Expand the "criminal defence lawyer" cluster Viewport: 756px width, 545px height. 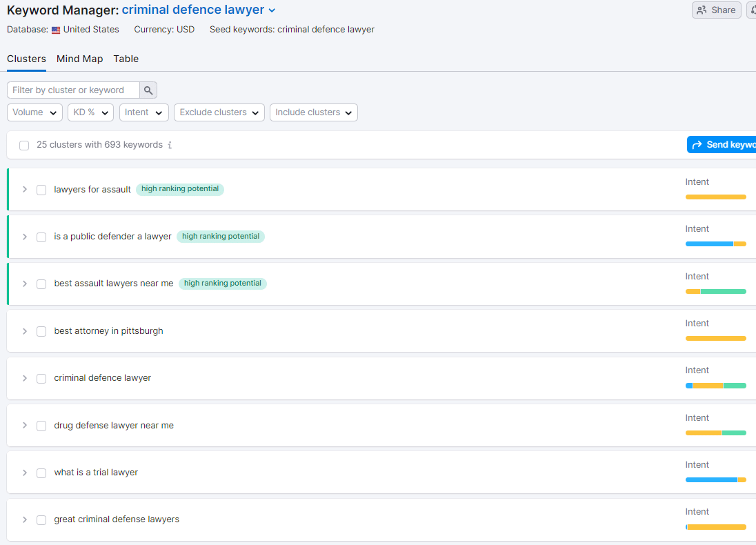[24, 378]
